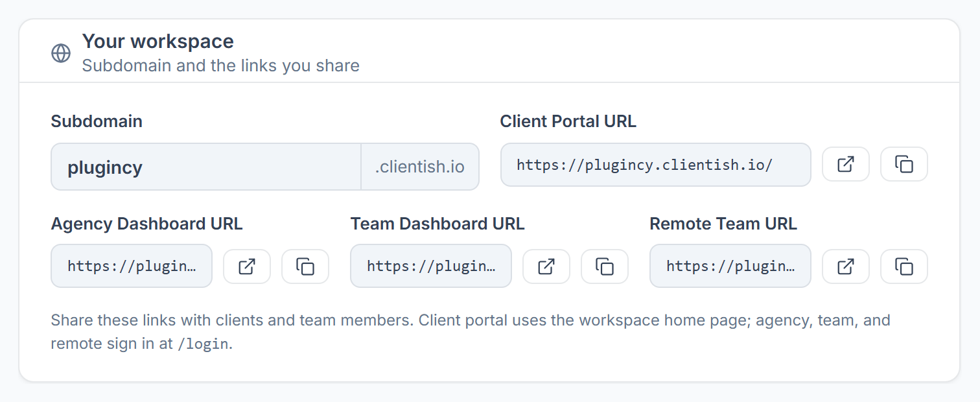Copy the Team Dashboard URL
This screenshot has width=980, height=402.
tap(605, 266)
